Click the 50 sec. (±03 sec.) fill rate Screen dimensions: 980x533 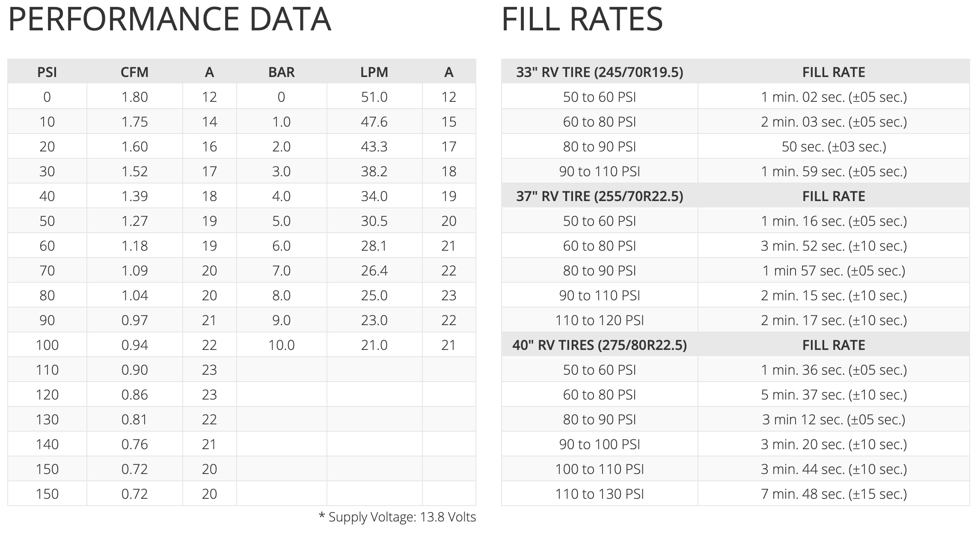tap(834, 146)
